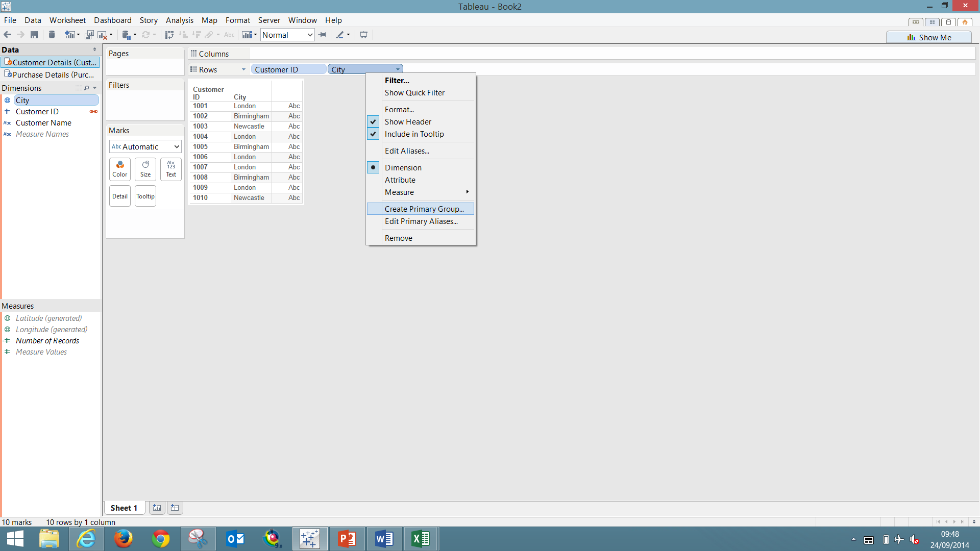Screen dimensions: 980x551
Task: Open the Color marks card
Action: [120, 169]
